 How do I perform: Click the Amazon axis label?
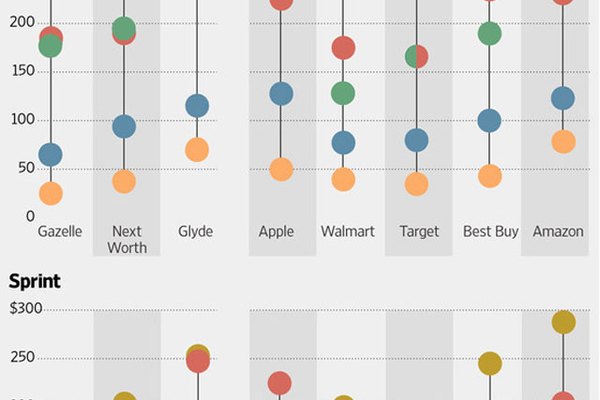point(558,231)
